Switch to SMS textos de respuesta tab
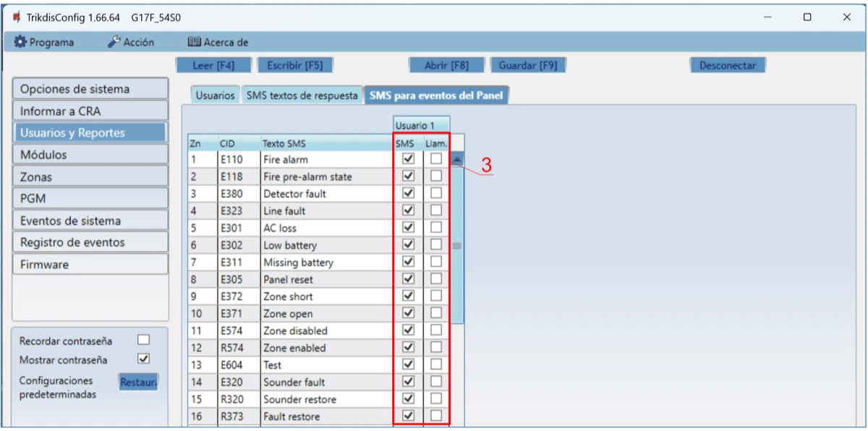 coord(302,95)
